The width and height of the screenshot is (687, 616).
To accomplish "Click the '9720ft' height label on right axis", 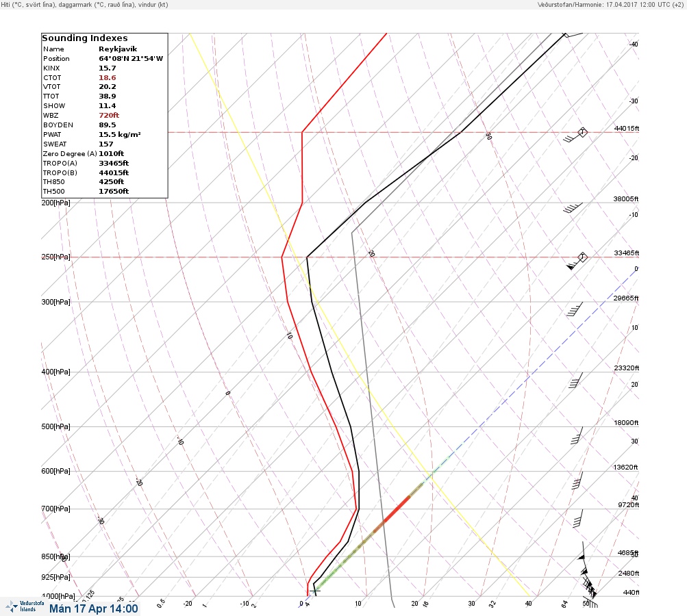I will pos(628,505).
